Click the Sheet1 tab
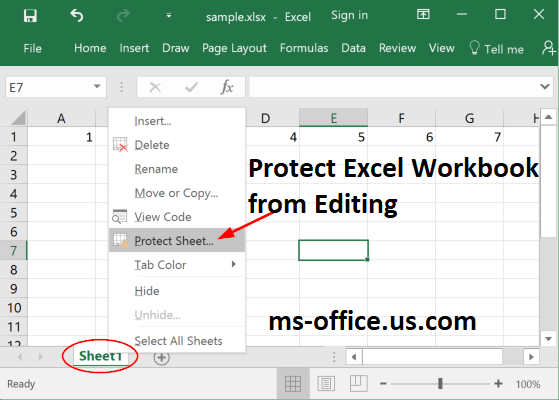This screenshot has width=559, height=400. [100, 356]
